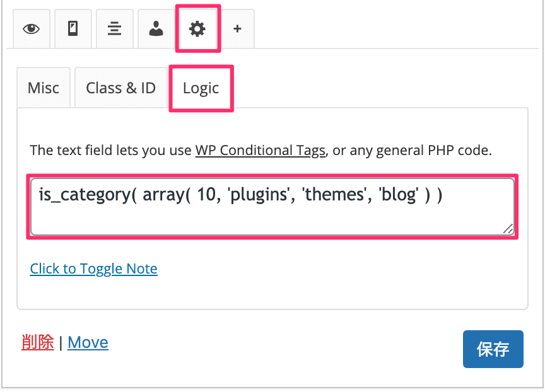Click the red 削除 delete link
Viewport: 545px width, 392px height.
(38, 342)
